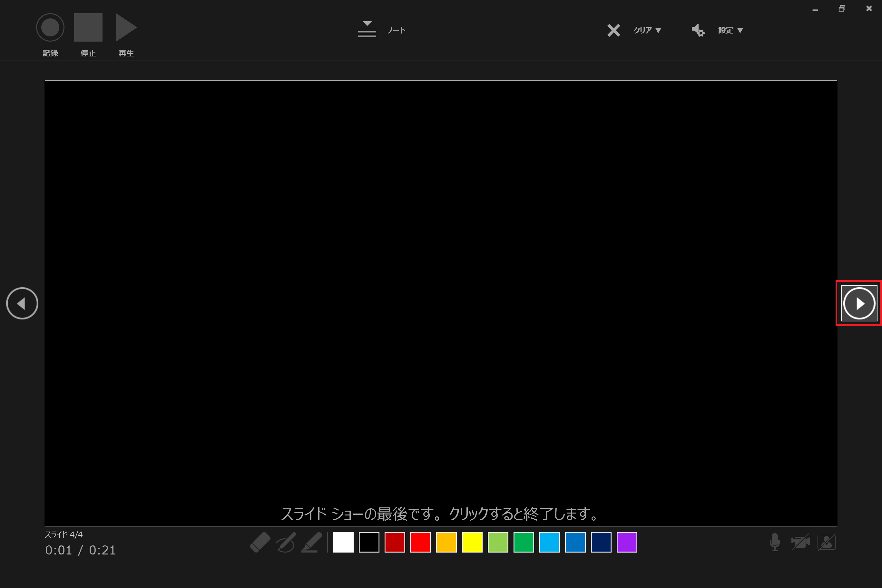Pick the black ink color
The width and height of the screenshot is (882, 588).
pos(369,542)
